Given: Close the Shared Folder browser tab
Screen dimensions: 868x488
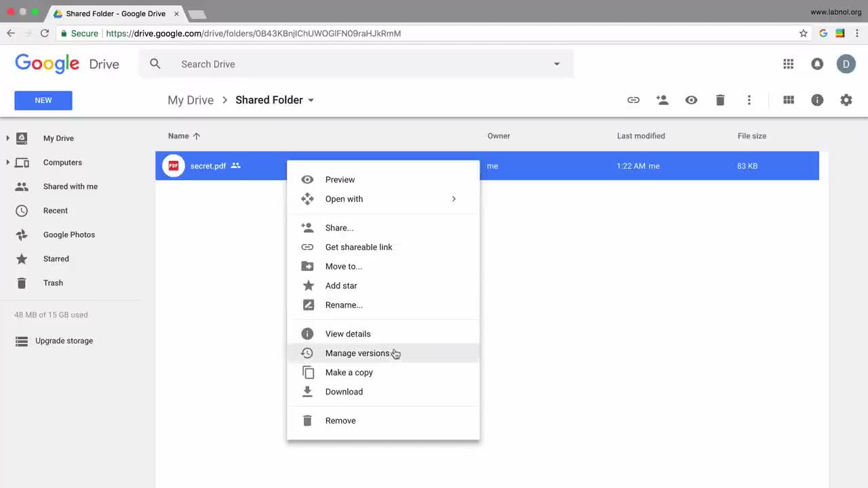Looking at the screenshot, I should (x=176, y=14).
